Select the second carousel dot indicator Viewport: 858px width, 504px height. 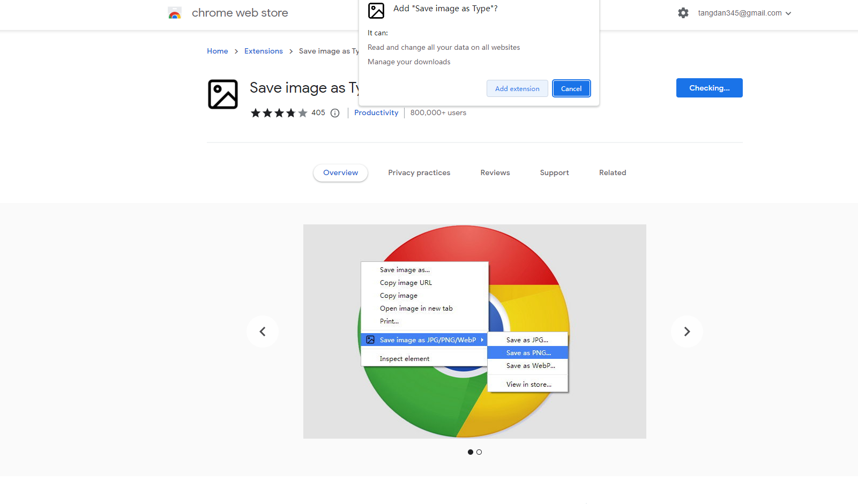[479, 452]
